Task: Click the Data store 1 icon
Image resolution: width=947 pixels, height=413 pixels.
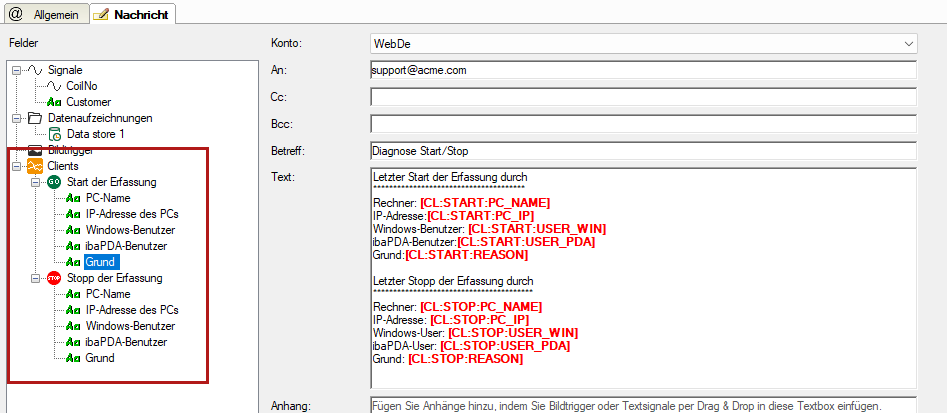Action: point(54,134)
